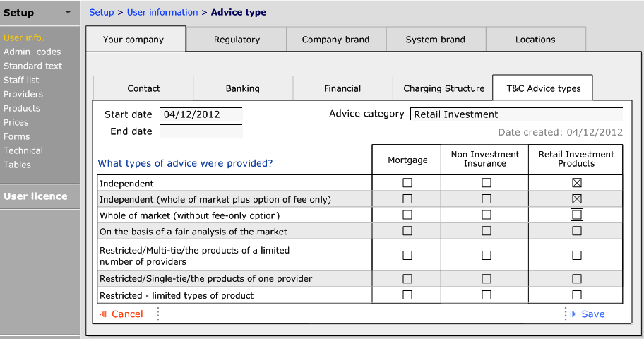Click the empty End date field
644x339 pixels.
click(x=201, y=131)
